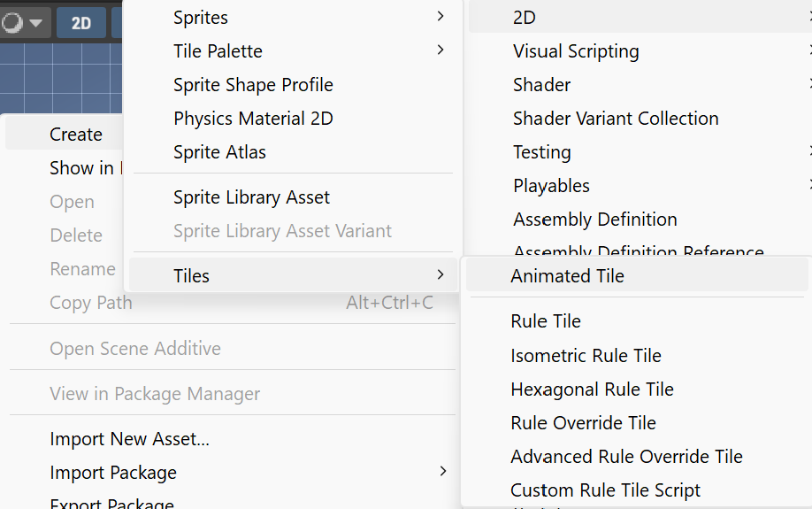This screenshot has width=812, height=509.
Task: Choose Sprite Shape Profile
Action: (x=253, y=85)
